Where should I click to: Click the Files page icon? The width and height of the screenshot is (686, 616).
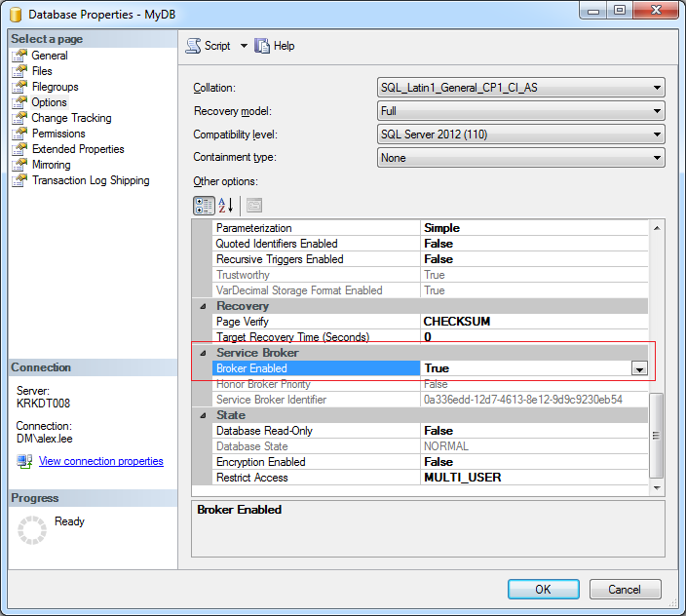(x=19, y=71)
